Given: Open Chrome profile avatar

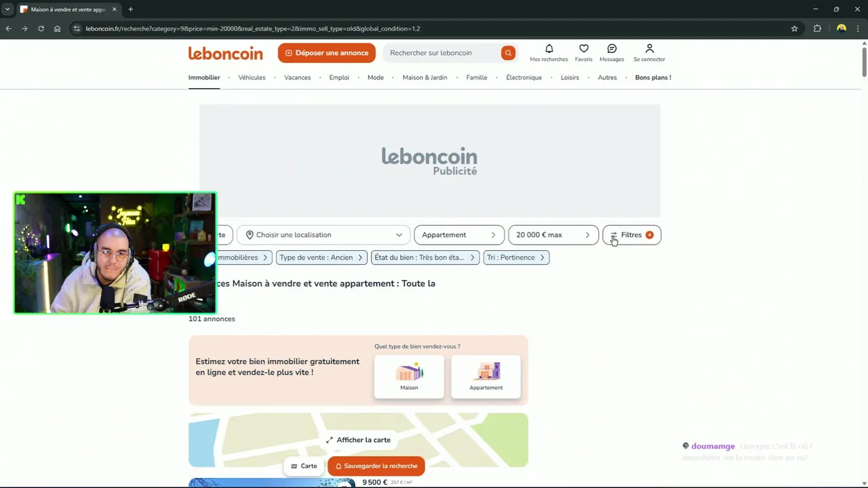Looking at the screenshot, I should 842,28.
